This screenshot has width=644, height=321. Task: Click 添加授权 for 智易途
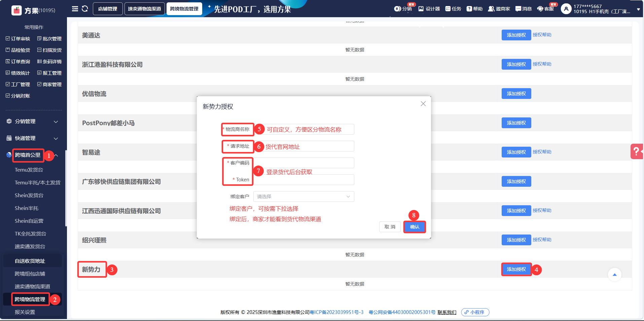(x=516, y=152)
